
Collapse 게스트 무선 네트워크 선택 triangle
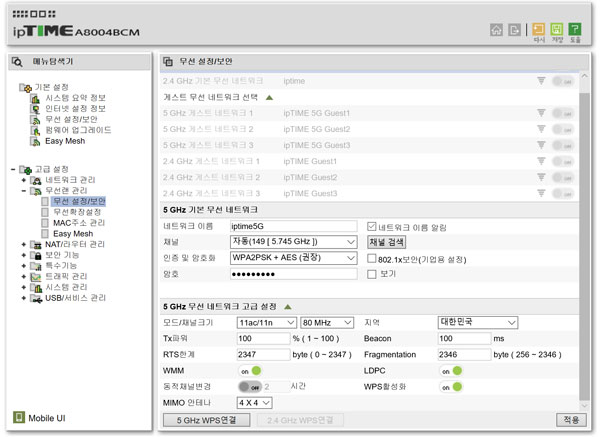269,98
